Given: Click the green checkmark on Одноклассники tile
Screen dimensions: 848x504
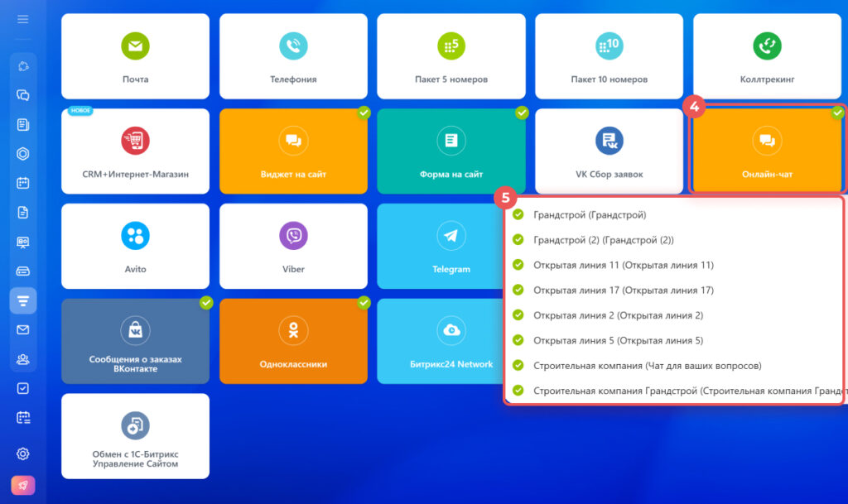Looking at the screenshot, I should tap(364, 303).
